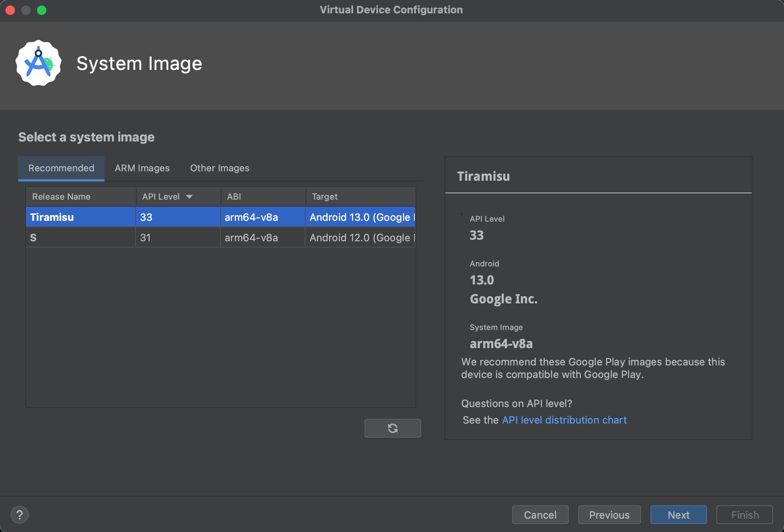This screenshot has height=532, width=784.
Task: Click the Android 12.0 target cell
Action: (360, 237)
